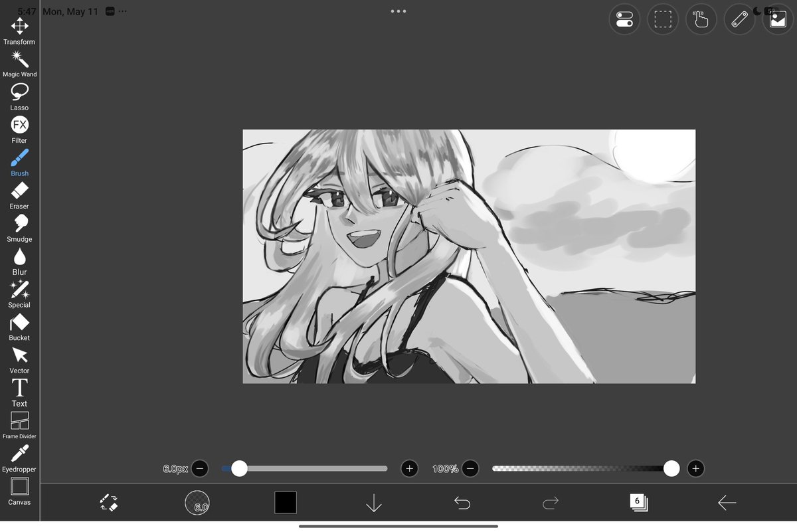This screenshot has height=532, width=797.
Task: Open the FX Filter tool
Action: pyautogui.click(x=19, y=130)
